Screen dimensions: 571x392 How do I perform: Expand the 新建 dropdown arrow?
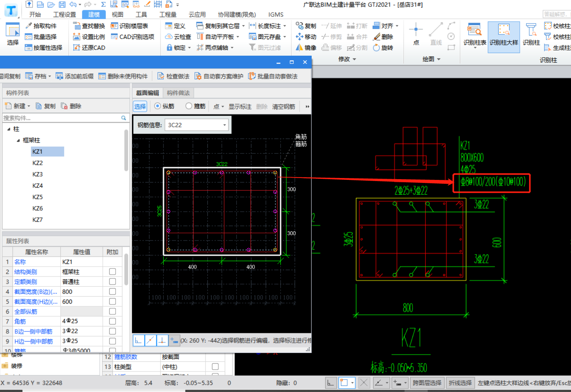pos(29,106)
